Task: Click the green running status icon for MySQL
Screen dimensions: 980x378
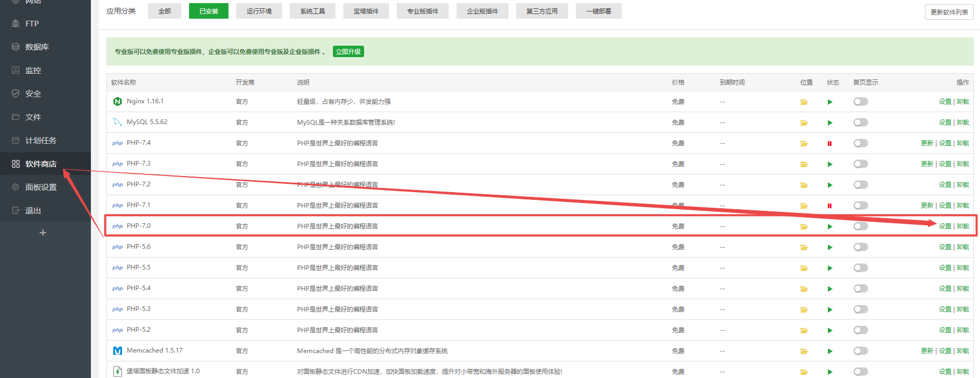Action: (x=829, y=123)
